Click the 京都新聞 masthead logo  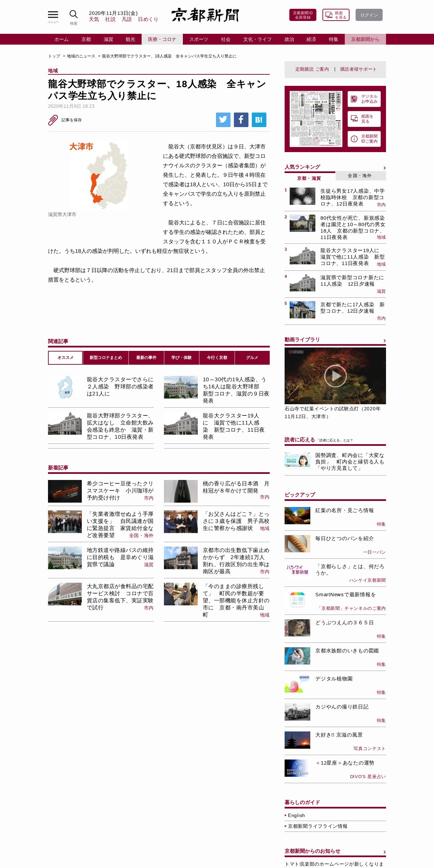[205, 15]
